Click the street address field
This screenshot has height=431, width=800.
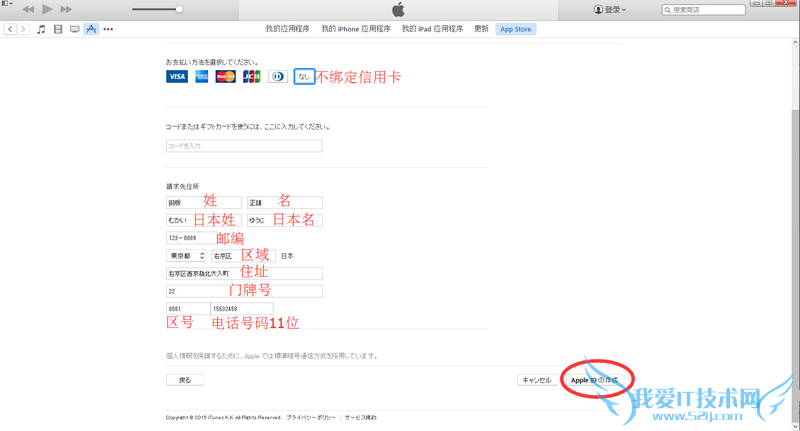244,273
